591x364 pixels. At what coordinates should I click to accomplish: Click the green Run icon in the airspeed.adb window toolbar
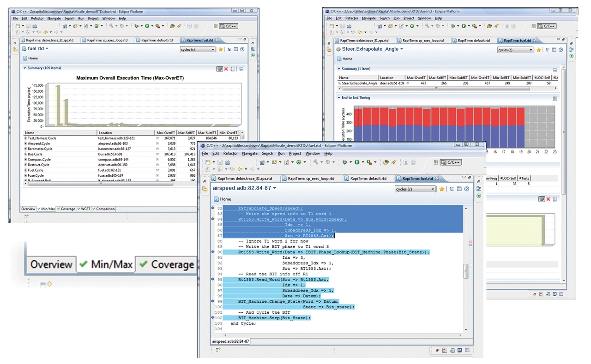pos(357,162)
